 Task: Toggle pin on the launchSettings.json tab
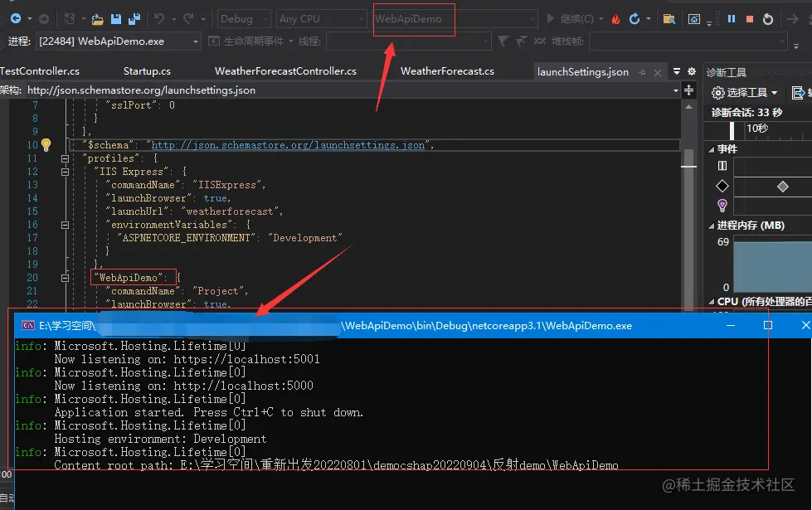coord(643,72)
